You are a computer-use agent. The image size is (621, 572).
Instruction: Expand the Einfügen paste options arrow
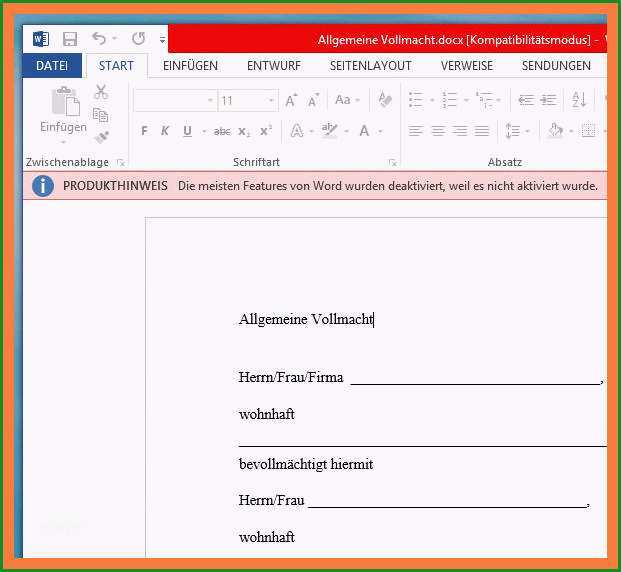click(63, 141)
